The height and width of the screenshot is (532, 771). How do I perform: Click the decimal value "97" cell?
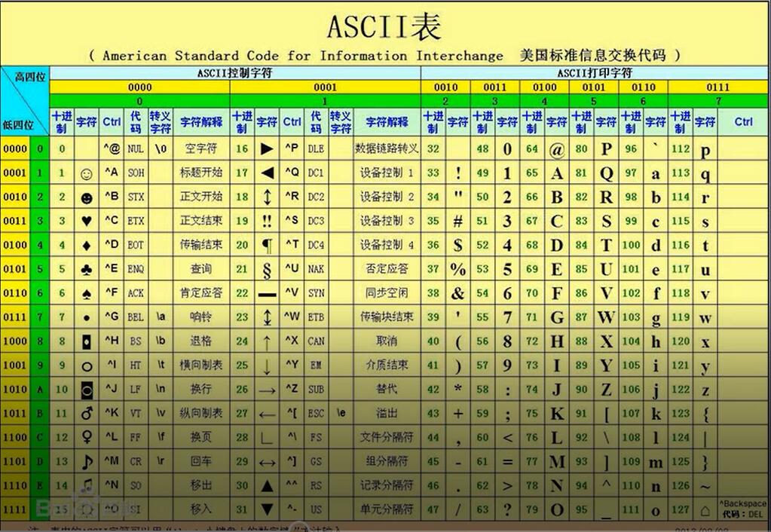(631, 173)
